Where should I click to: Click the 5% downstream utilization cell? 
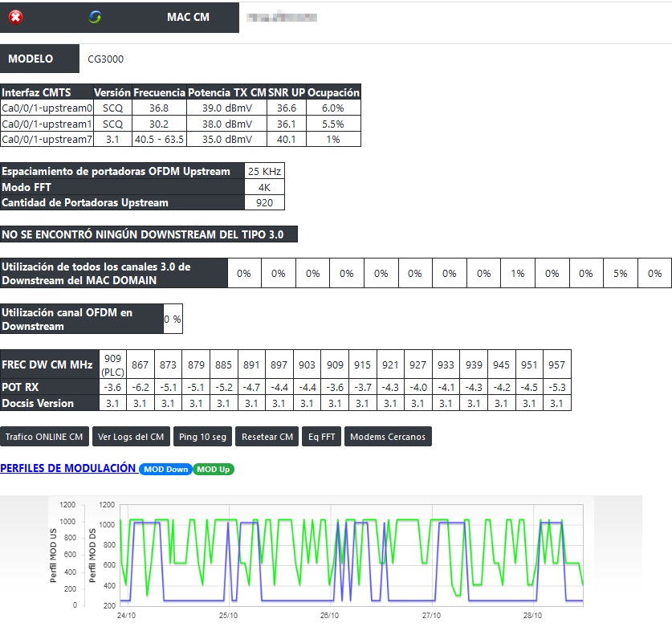point(620,274)
